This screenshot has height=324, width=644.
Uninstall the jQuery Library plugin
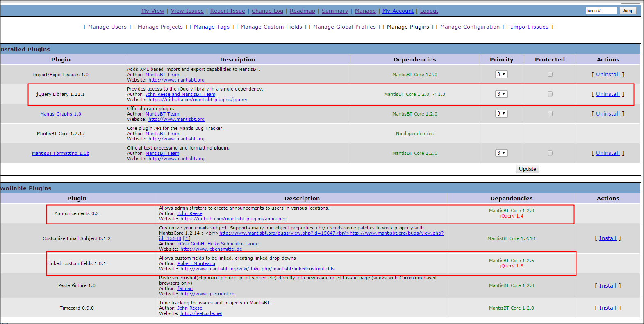(608, 94)
